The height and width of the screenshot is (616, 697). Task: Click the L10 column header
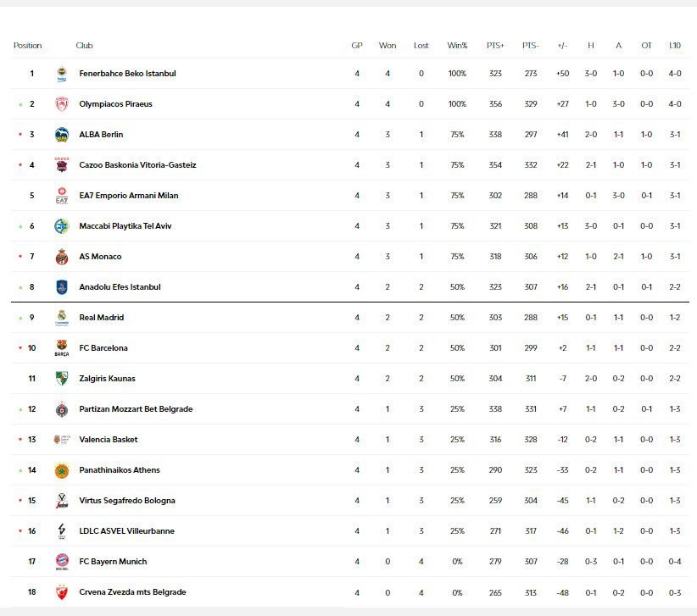pyautogui.click(x=674, y=46)
